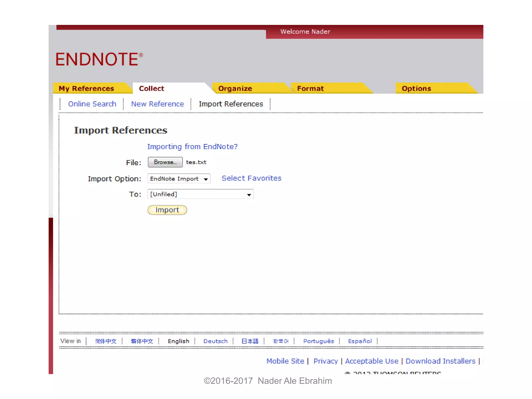Click the Select Favorites link
The image size is (532, 399).
point(251,178)
